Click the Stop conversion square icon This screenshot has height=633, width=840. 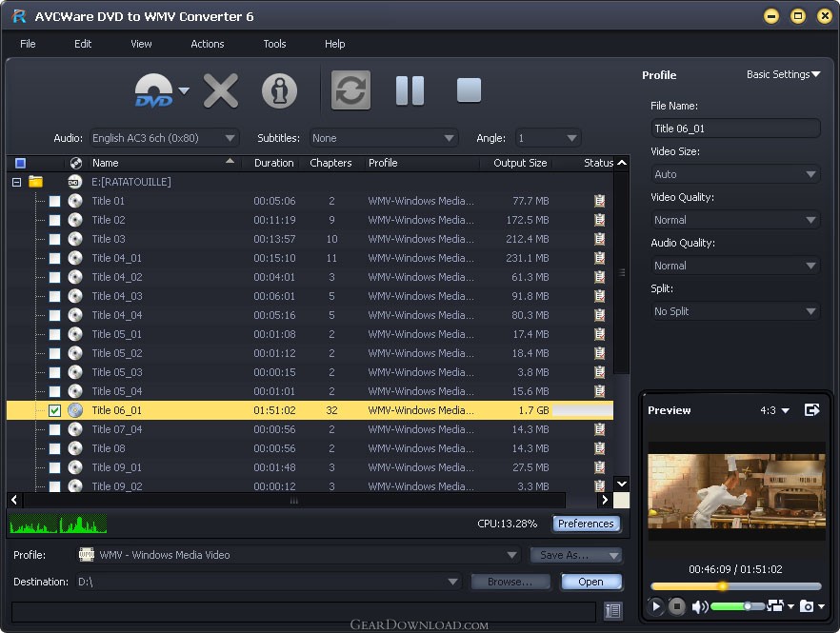pos(469,90)
